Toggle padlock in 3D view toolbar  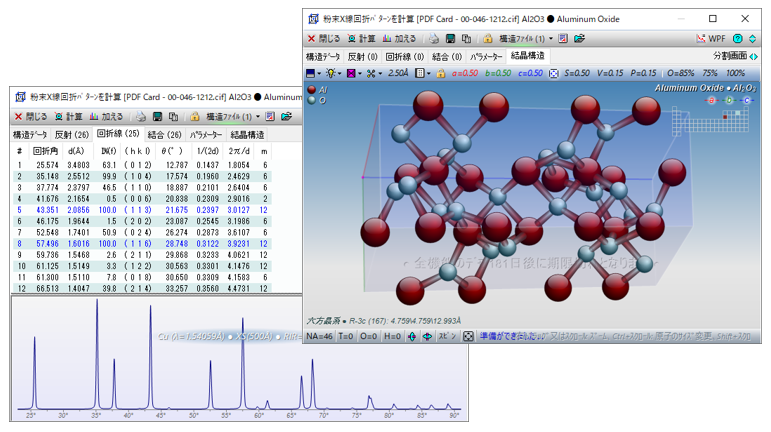pos(441,73)
